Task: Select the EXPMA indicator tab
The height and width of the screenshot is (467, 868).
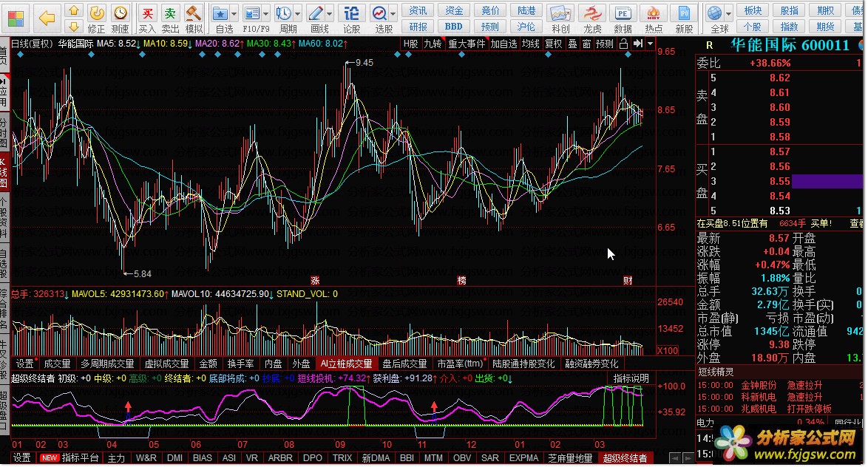Action: [x=523, y=458]
